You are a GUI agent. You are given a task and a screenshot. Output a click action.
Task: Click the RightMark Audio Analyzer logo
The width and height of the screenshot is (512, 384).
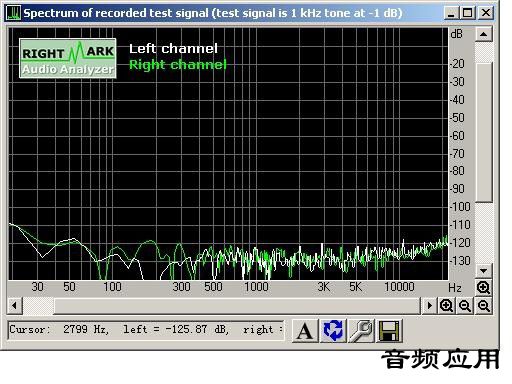tap(68, 58)
